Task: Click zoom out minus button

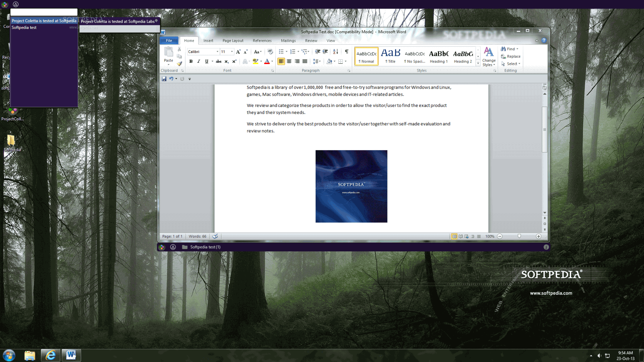Action: 500,236
